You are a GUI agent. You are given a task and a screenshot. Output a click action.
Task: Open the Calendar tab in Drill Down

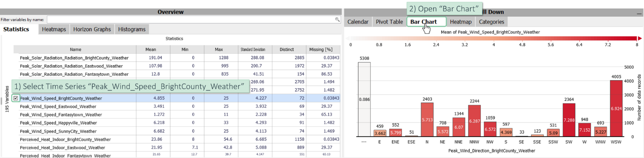pos(358,22)
